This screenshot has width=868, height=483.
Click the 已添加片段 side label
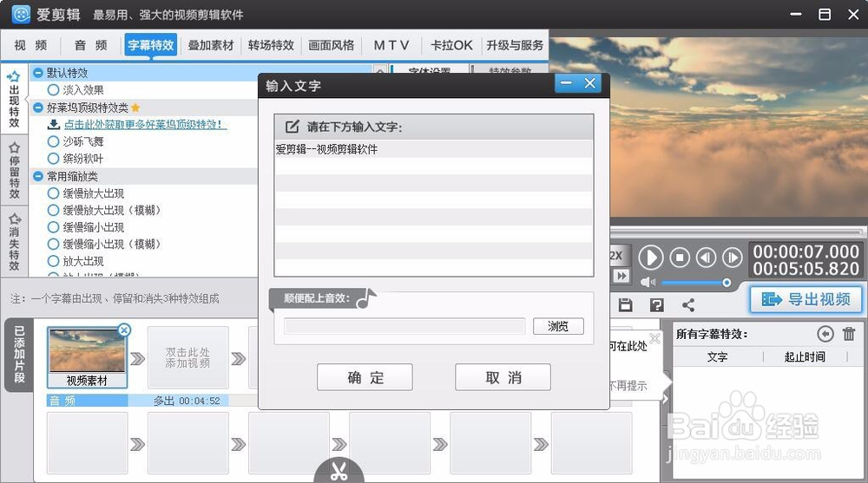click(19, 355)
